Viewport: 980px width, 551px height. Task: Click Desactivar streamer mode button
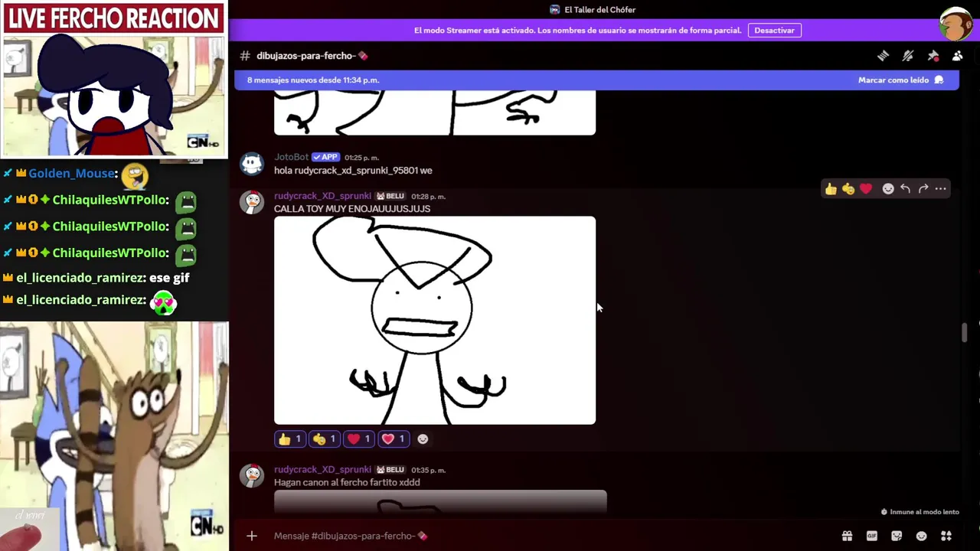[774, 31]
